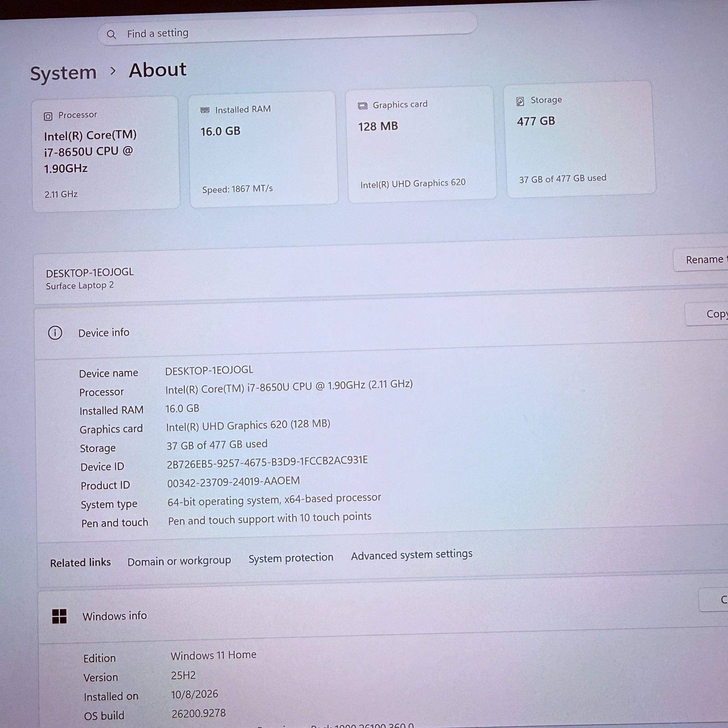Select OS build 26200.9278

tap(199, 713)
